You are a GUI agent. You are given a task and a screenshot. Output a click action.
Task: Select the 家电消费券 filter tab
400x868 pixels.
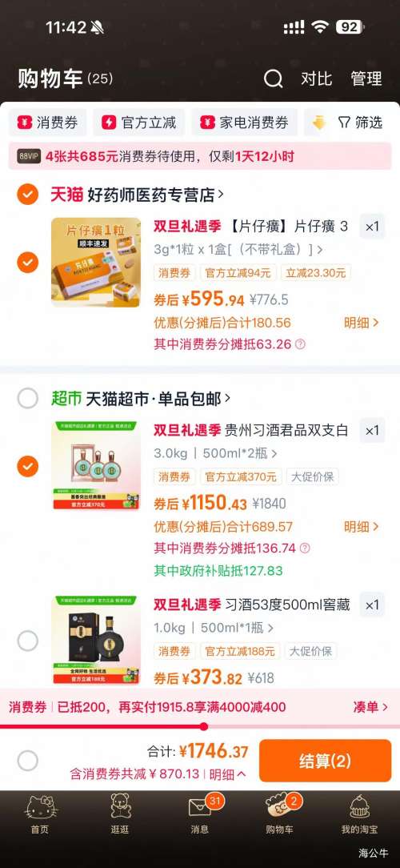tap(245, 123)
